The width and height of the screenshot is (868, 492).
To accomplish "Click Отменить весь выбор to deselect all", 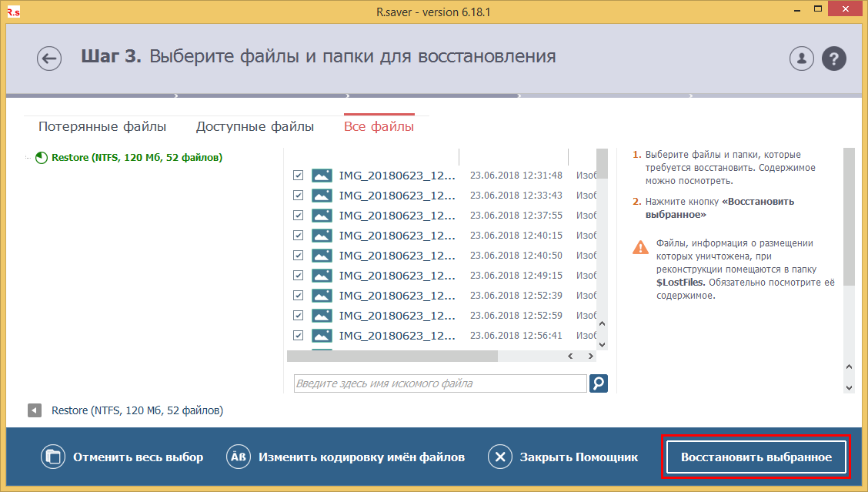I will coord(122,457).
